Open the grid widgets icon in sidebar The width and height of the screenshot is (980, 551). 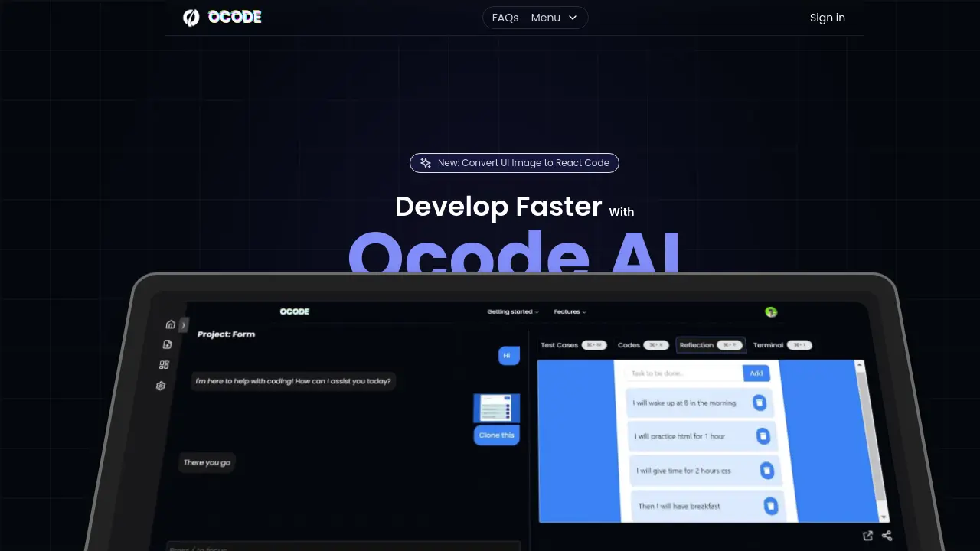point(164,365)
